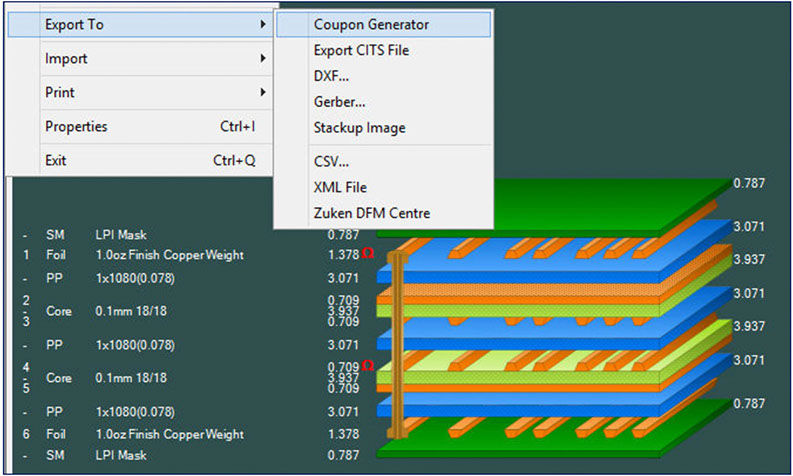This screenshot has height=476, width=793.
Task: Click Exit to close the application
Action: [x=57, y=160]
